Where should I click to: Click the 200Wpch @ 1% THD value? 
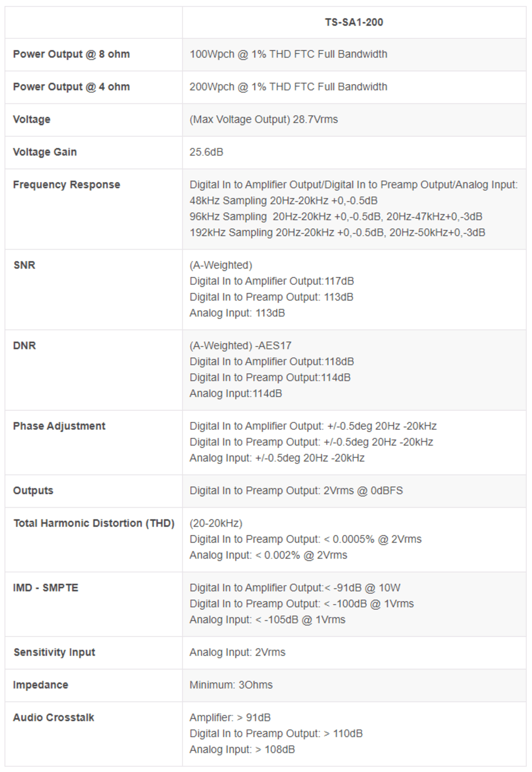288,87
